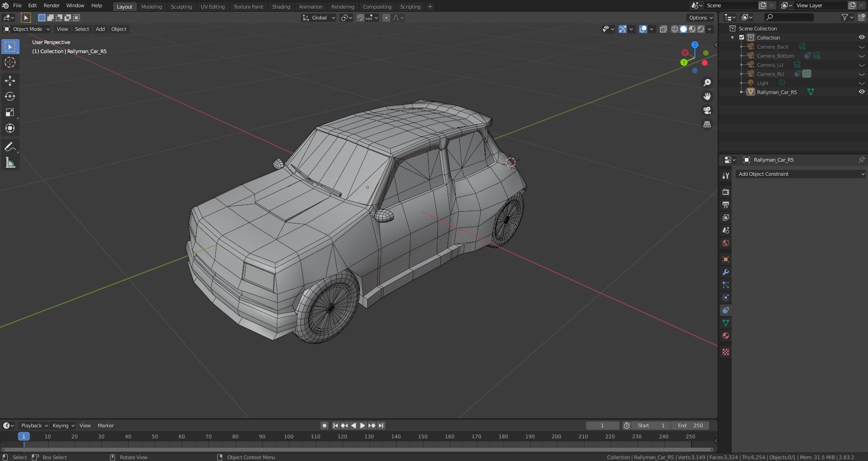Select the Scale tool
Screen dimensions: 868x461
point(10,113)
